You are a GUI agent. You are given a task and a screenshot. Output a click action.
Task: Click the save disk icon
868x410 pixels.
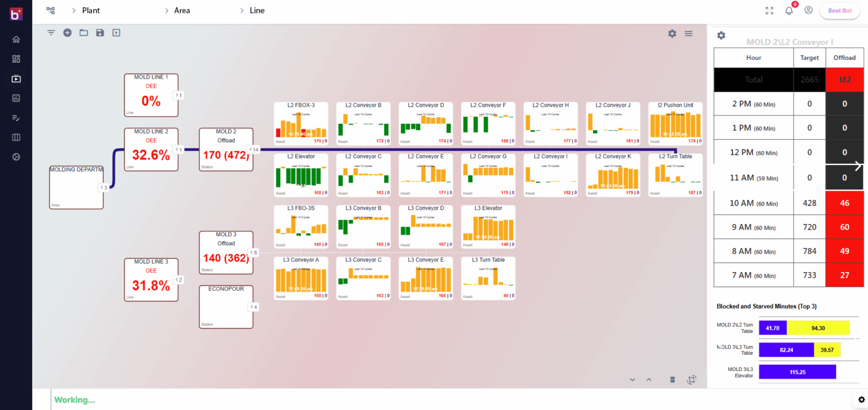coord(100,33)
